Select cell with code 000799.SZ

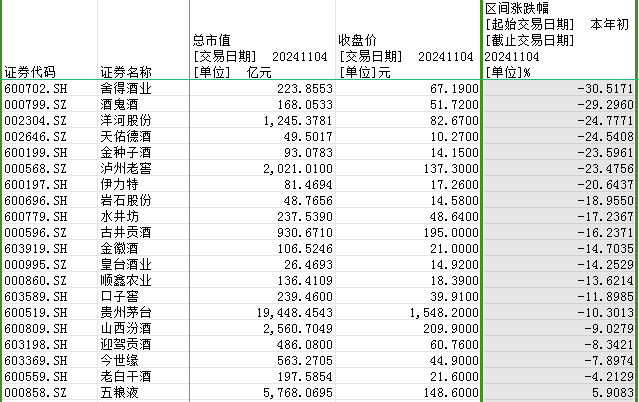point(50,104)
